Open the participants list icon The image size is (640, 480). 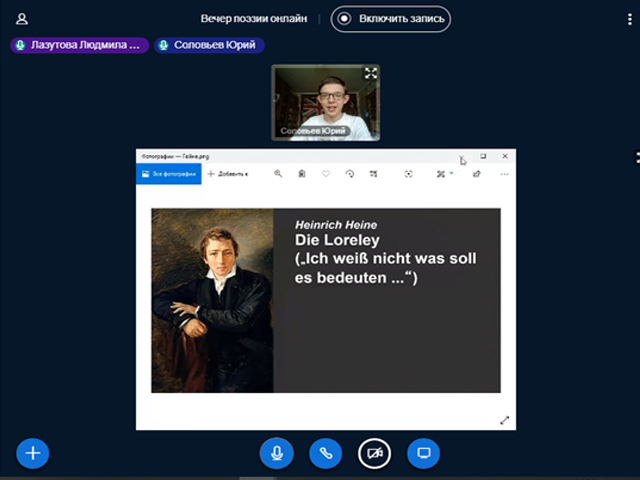coord(22,18)
